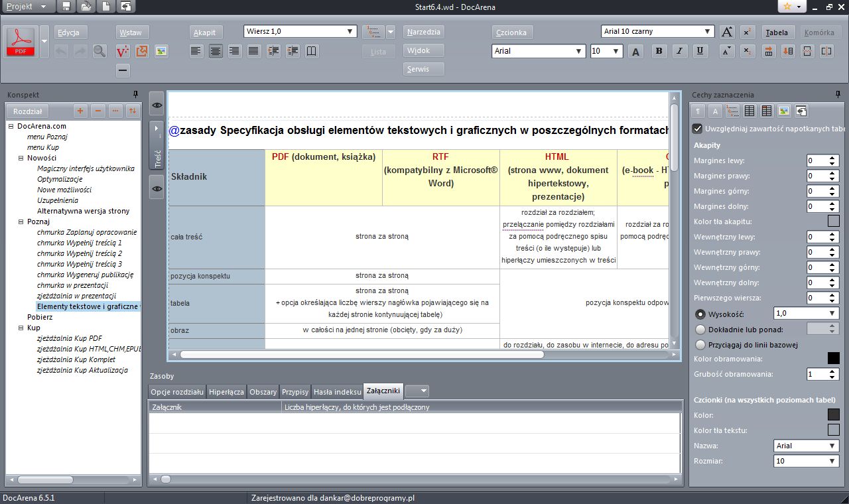849x504 pixels.
Task: Align paragraph to the left
Action: pos(196,51)
